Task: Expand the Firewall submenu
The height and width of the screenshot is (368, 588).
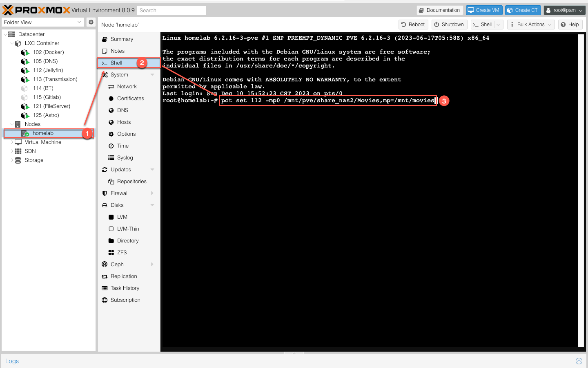Action: point(153,193)
